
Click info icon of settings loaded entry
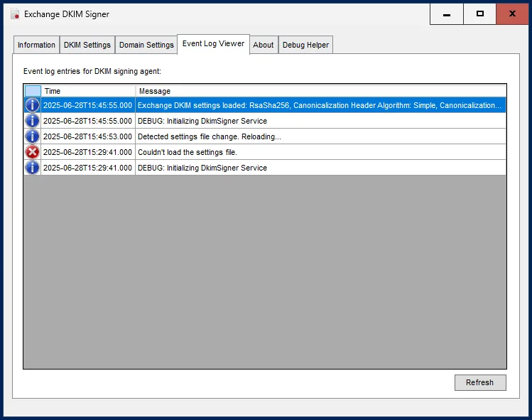coord(33,105)
